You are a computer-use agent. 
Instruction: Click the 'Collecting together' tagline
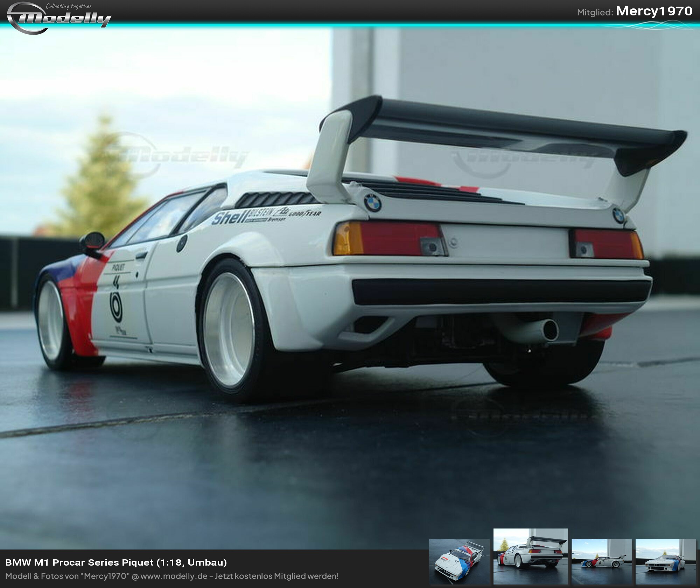[69, 6]
